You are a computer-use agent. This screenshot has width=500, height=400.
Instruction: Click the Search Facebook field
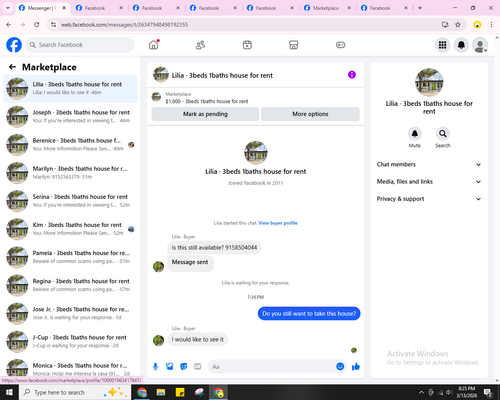80,45
